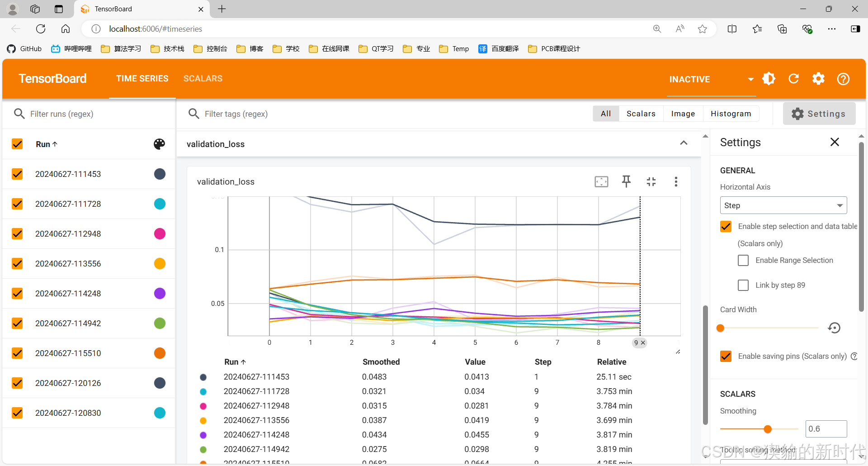868x466 pixels.
Task: Collapse the validation_loss section
Action: [x=684, y=143]
